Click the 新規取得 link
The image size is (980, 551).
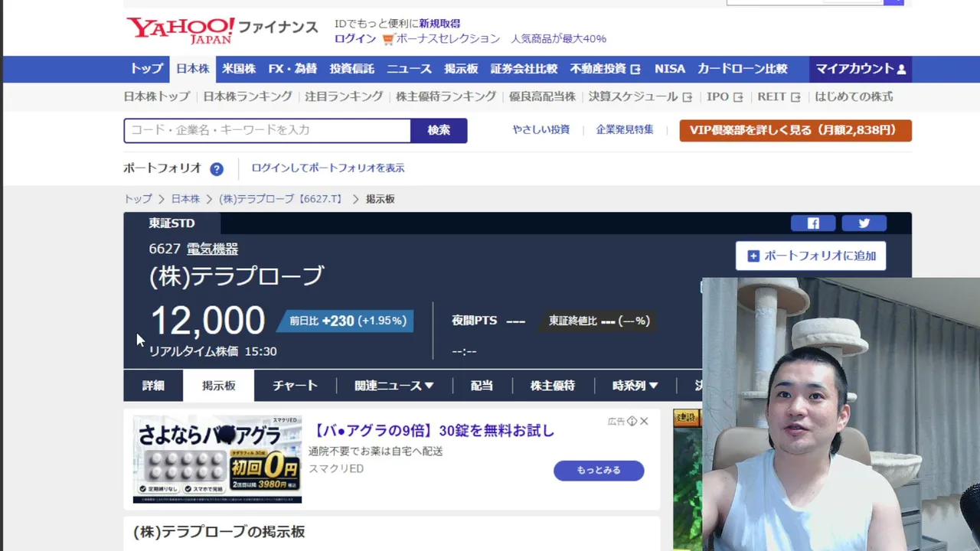tap(439, 24)
